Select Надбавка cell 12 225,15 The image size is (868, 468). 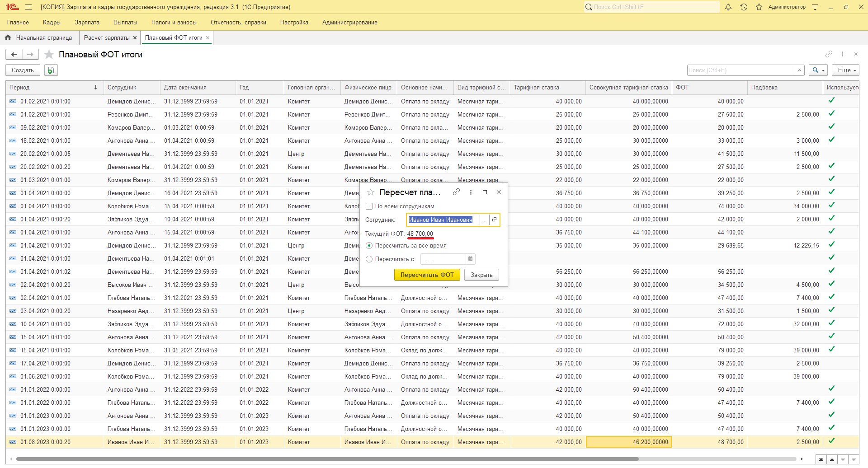(785, 245)
